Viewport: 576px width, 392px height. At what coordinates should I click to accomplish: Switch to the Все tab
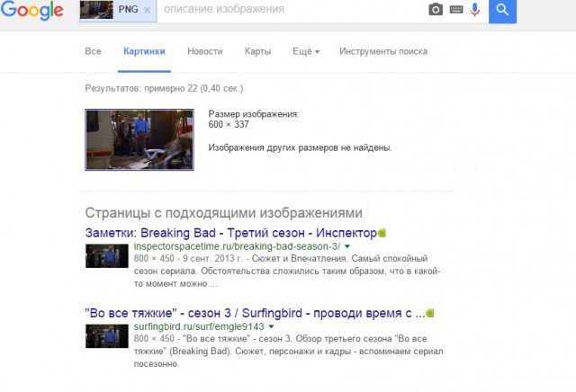click(x=93, y=51)
